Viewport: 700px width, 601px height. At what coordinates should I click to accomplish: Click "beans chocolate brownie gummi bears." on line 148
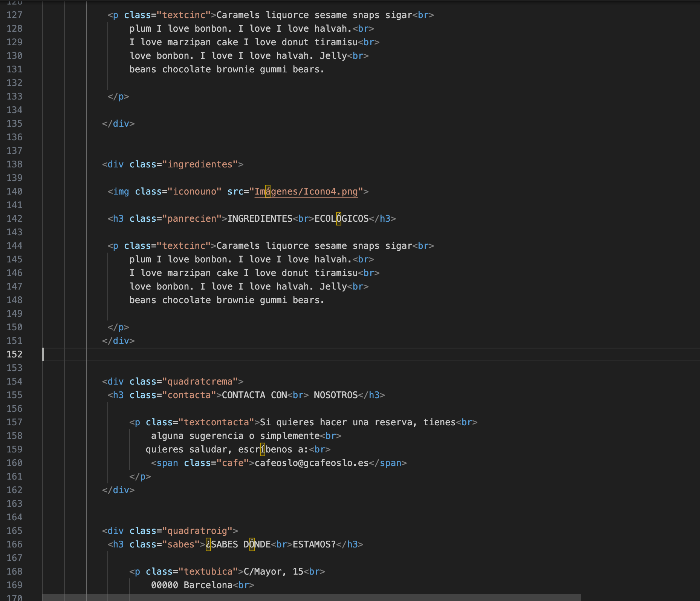227,300
